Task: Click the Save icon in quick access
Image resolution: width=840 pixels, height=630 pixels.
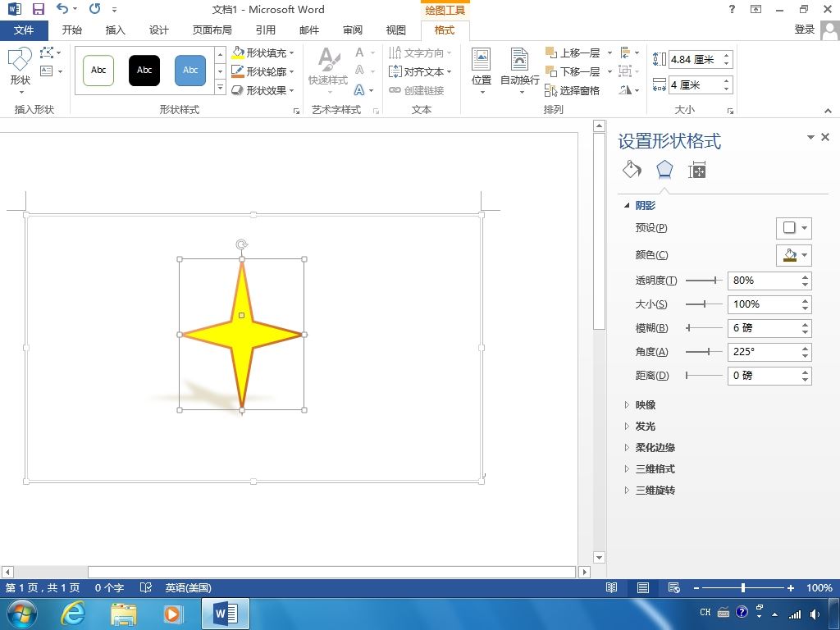Action: tap(38, 9)
